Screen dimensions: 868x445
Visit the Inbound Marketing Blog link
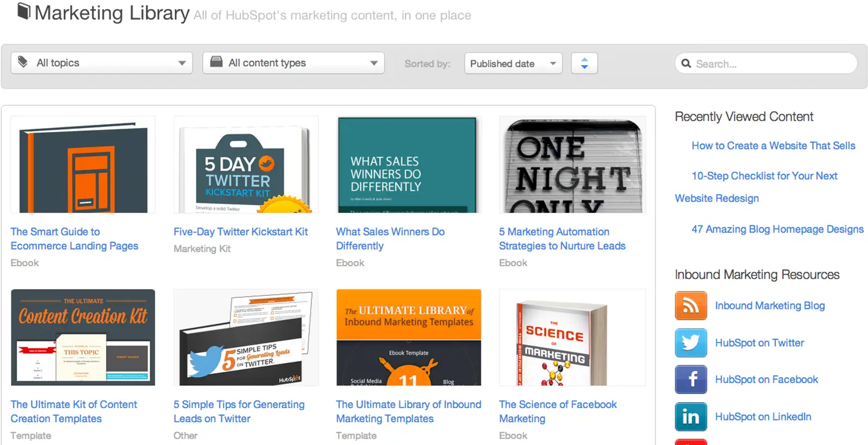770,306
